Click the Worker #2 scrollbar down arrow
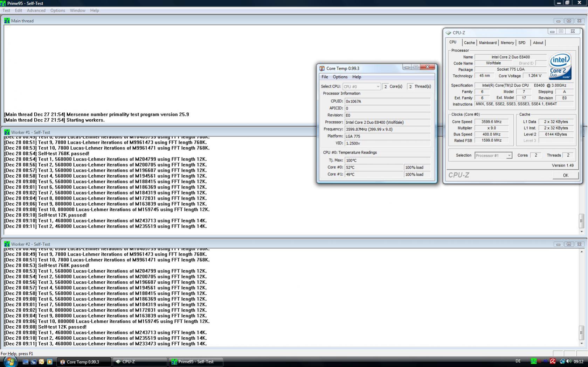 pos(582,344)
